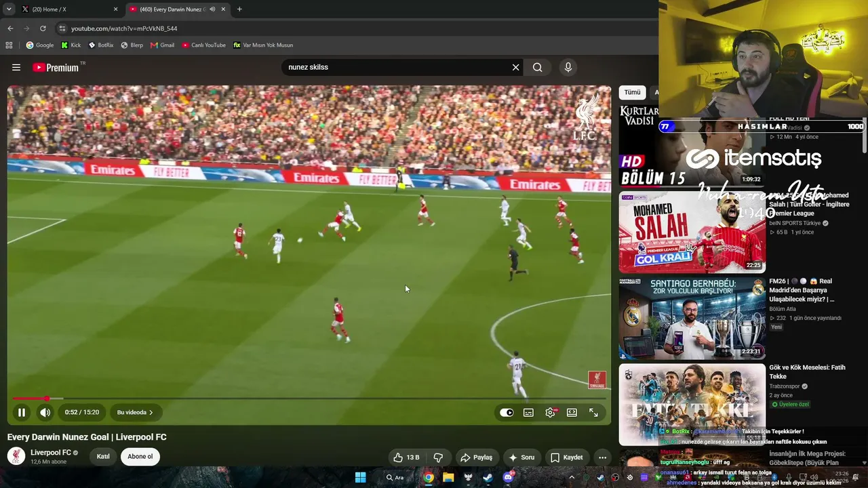Open the Gmail bookmark
This screenshot has width=868, height=488.
pos(163,45)
